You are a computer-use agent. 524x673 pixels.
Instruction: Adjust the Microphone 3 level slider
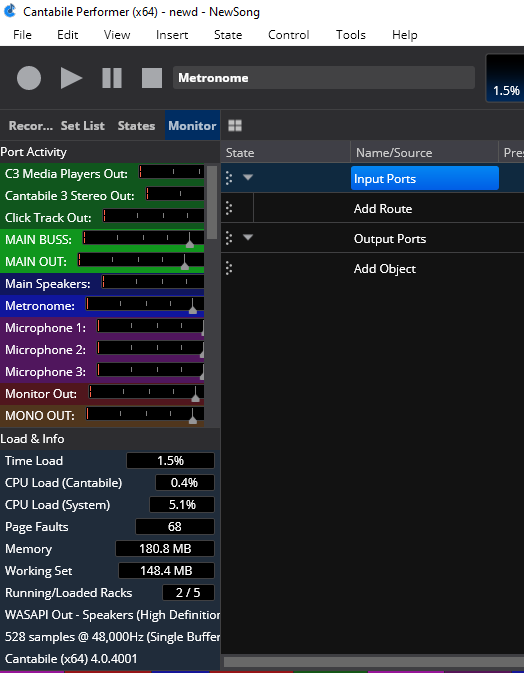point(203,376)
